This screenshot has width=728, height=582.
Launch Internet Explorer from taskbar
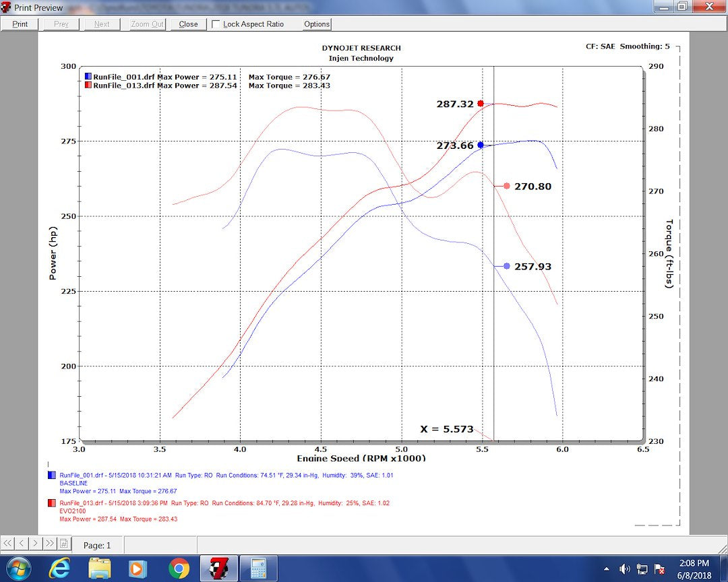[59, 568]
